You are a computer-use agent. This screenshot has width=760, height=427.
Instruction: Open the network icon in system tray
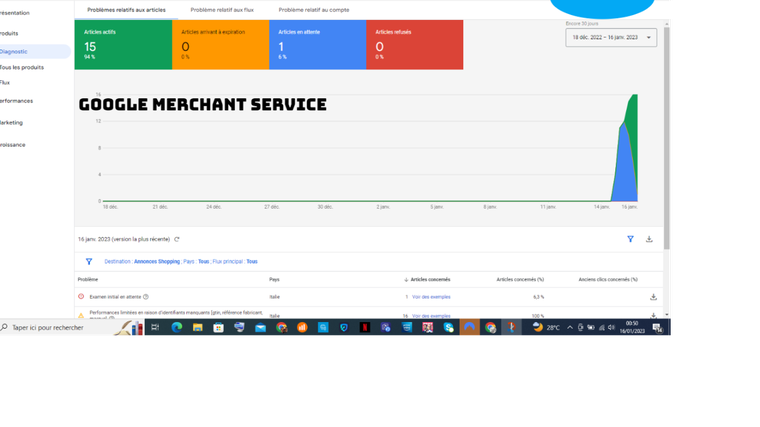click(602, 328)
